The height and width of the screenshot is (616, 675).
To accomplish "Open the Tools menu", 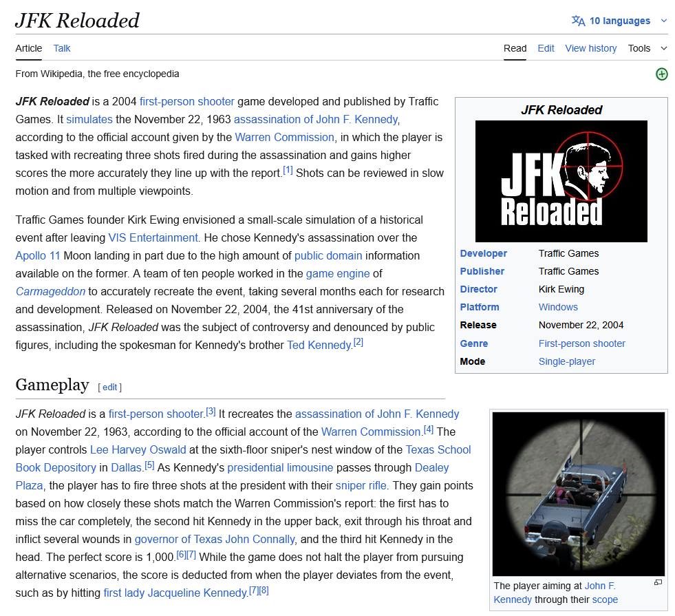I will click(x=639, y=48).
